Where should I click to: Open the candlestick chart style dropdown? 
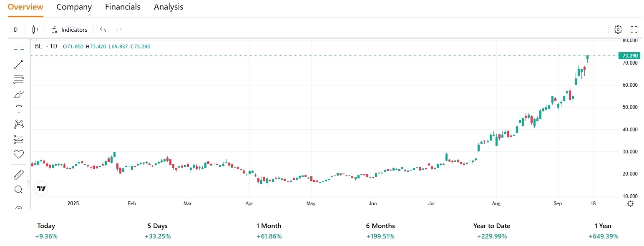coord(35,30)
